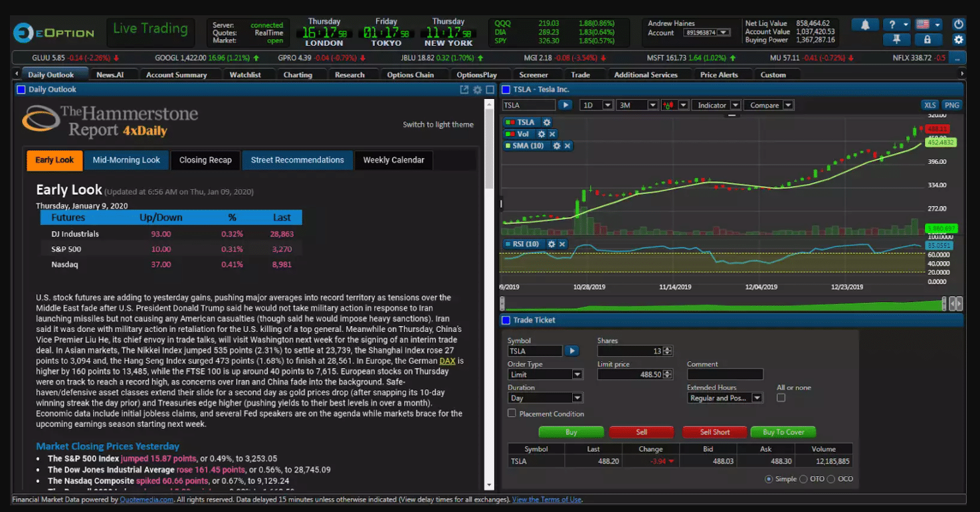Click the padlock lock icon
The height and width of the screenshot is (512, 980).
pos(928,40)
